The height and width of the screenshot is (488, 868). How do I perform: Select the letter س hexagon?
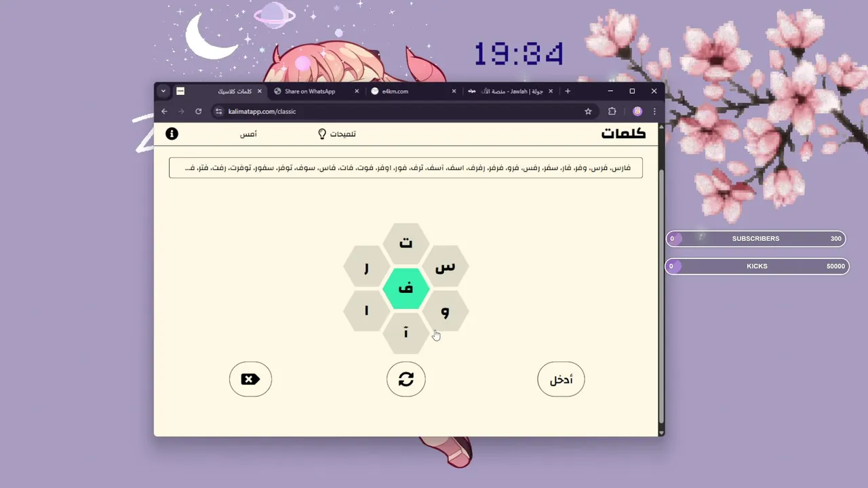pyautogui.click(x=445, y=266)
